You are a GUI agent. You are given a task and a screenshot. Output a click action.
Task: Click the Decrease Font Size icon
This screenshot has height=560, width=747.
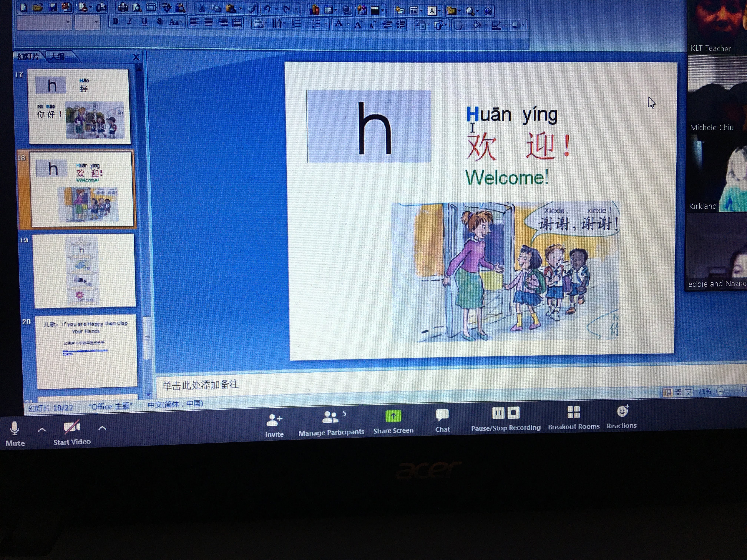(x=372, y=25)
